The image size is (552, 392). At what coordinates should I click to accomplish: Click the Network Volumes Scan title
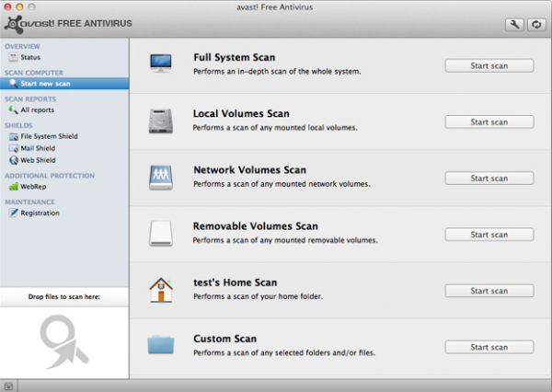249,169
